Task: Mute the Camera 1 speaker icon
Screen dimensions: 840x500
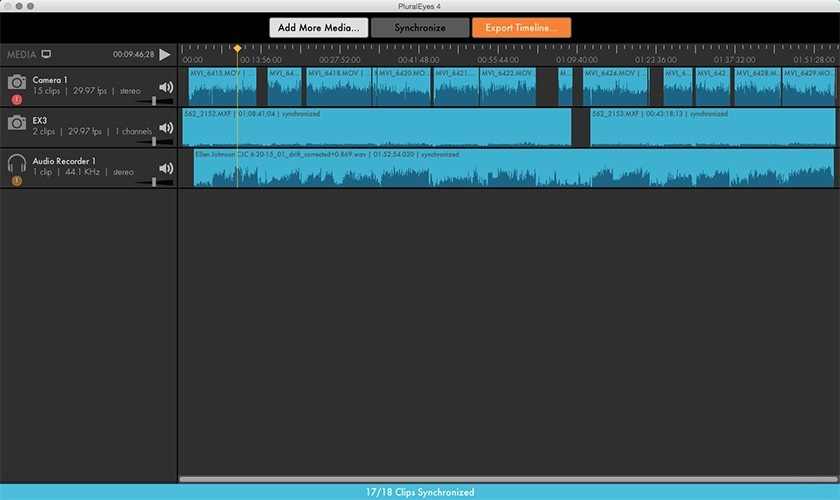Action: (x=166, y=87)
